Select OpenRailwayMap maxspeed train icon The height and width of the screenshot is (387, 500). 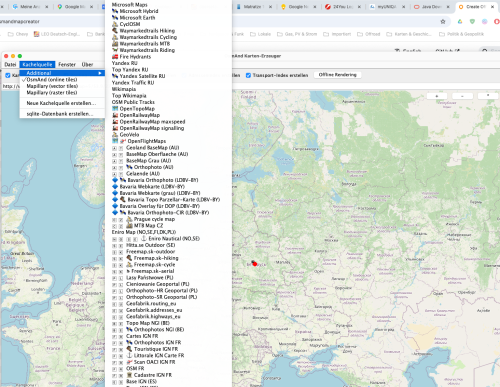(x=115, y=122)
